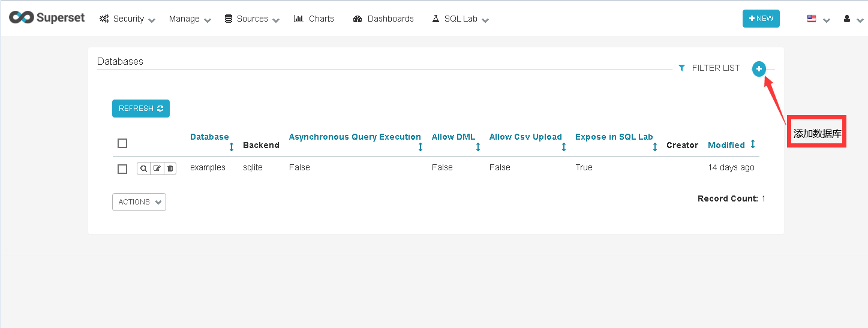Click the '14 days ago' modified cell
The image size is (868, 328).
[x=731, y=167]
